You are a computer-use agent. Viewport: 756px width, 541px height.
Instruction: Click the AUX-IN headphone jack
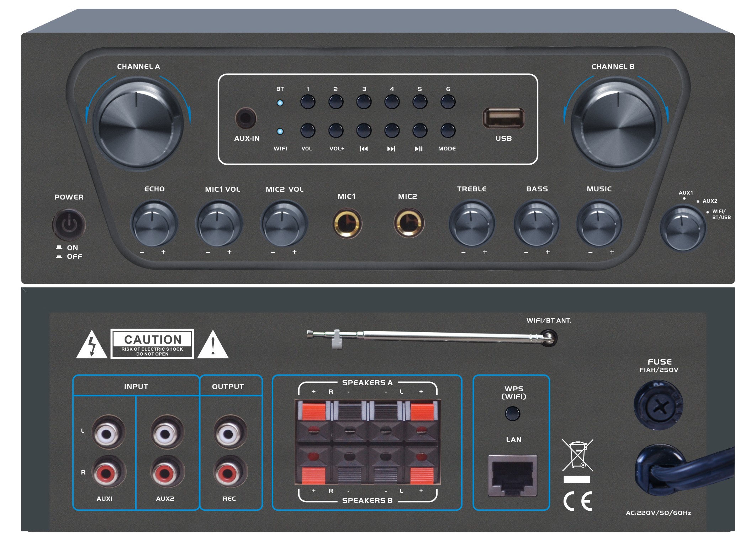pos(246,118)
